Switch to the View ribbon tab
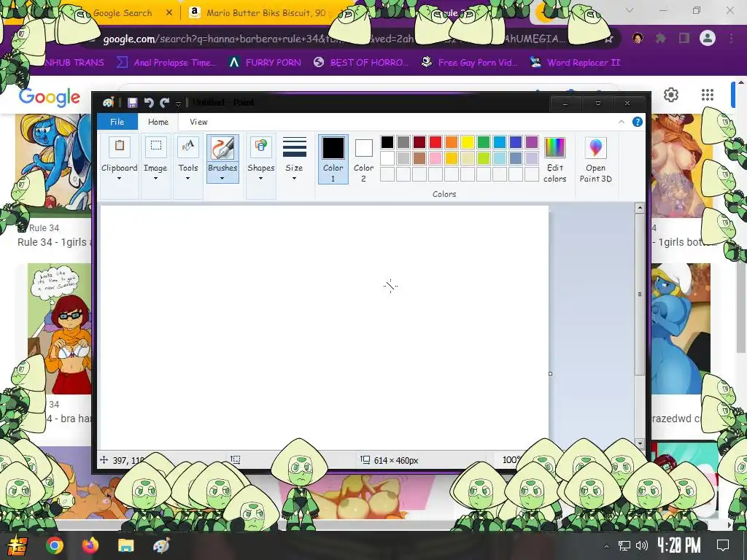747x560 pixels. (198, 122)
